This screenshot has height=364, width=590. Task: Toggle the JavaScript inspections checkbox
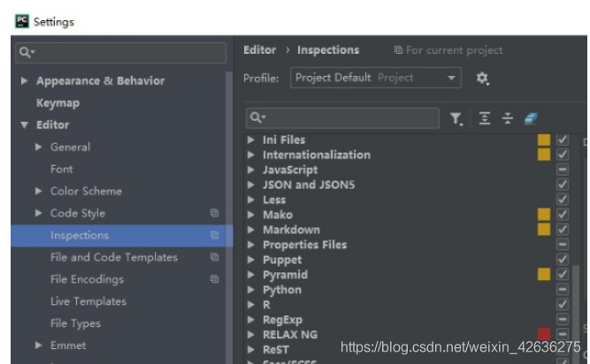click(563, 170)
